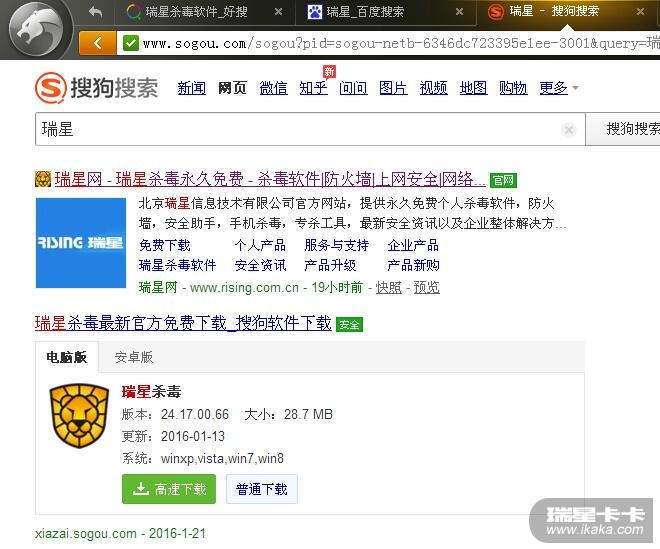Open the 产品新购 sublink
Image resolution: width=660 pixels, height=549 pixels.
tap(413, 265)
